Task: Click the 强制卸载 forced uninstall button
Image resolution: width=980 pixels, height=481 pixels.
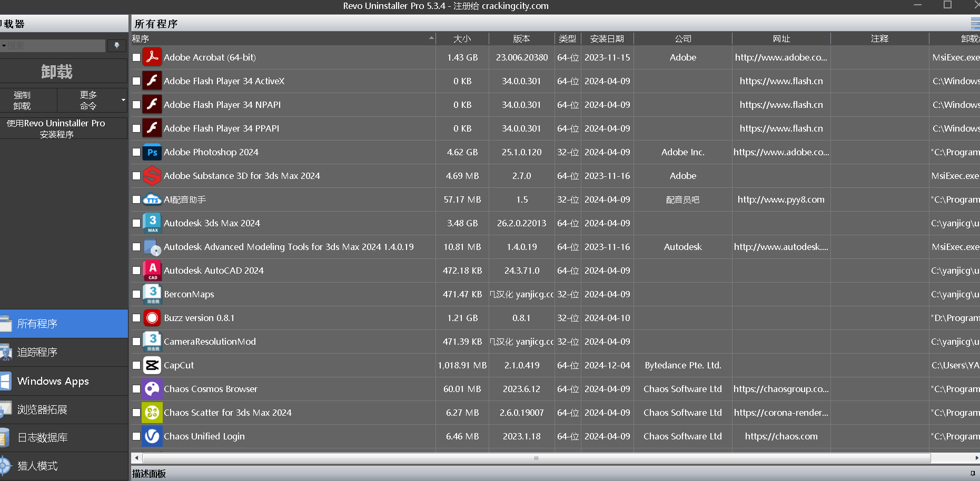Action: 28,100
